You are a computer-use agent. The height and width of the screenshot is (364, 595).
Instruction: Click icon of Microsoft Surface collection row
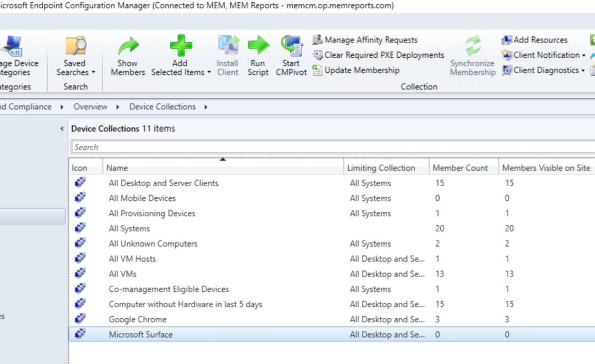tap(80, 334)
